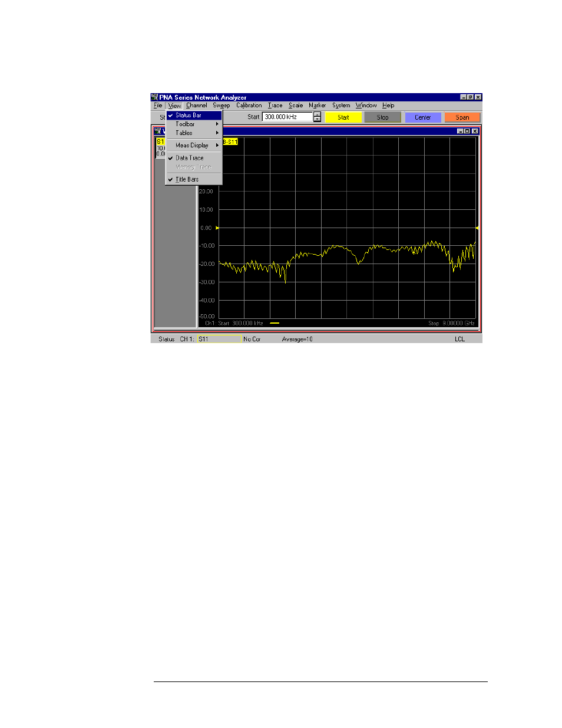Click the blue Center button
This screenshot has height=728, width=562.
pyautogui.click(x=423, y=117)
